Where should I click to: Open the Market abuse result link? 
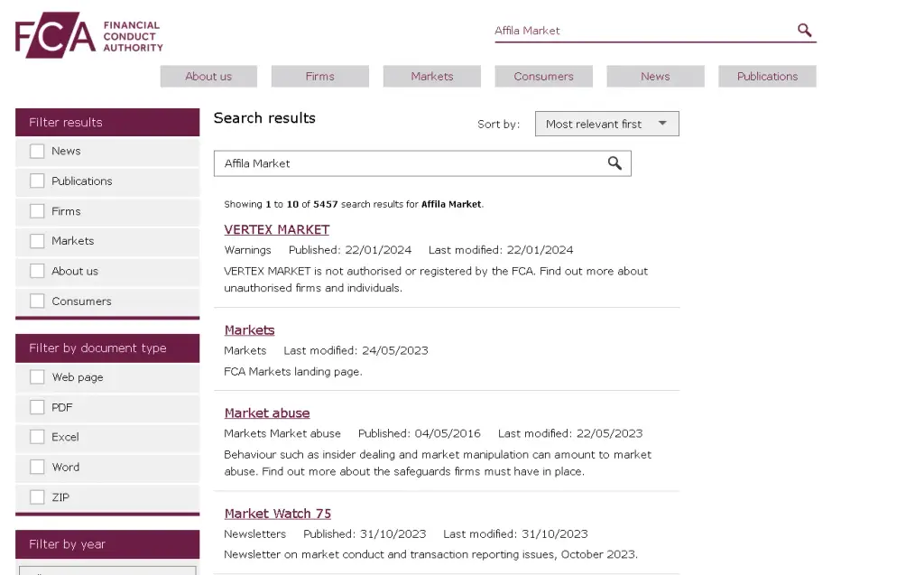tap(267, 413)
